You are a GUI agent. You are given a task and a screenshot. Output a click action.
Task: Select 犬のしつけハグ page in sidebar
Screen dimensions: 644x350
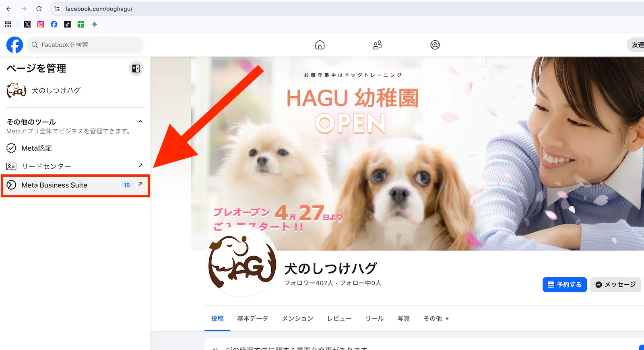tap(75, 91)
